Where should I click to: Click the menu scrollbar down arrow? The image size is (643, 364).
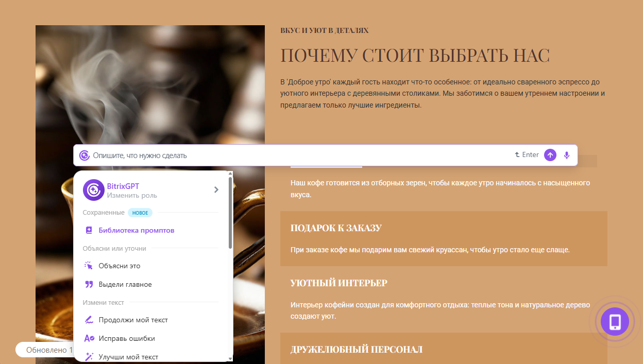[230, 358]
